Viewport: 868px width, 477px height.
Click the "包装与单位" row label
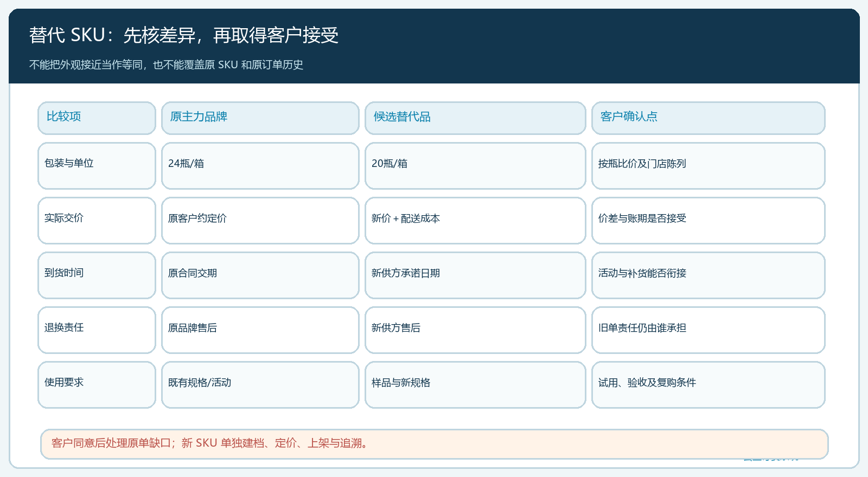click(97, 166)
